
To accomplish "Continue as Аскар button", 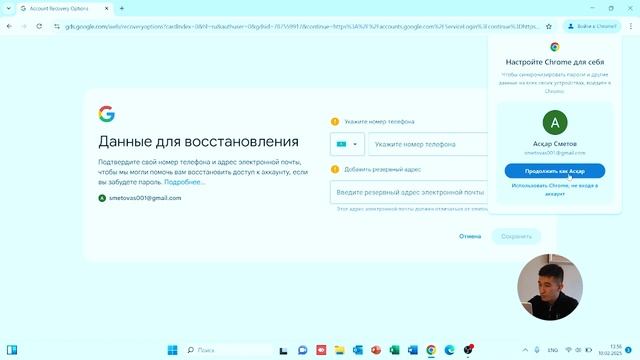I will pos(555,171).
